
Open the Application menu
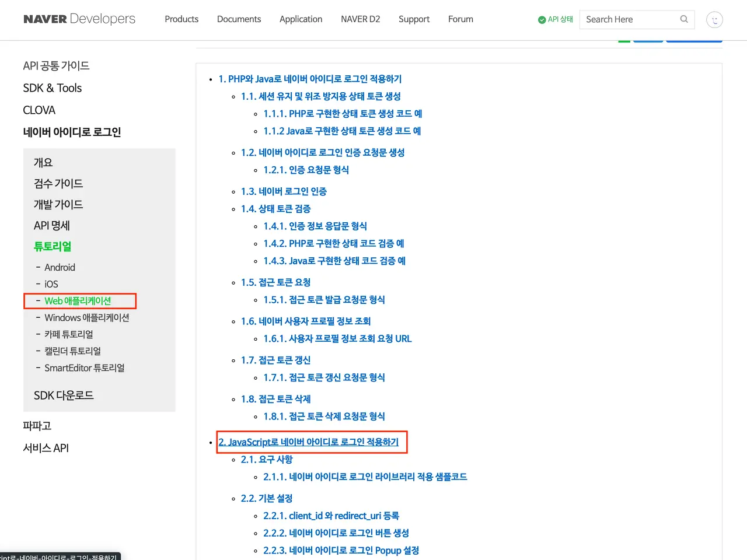coord(301,19)
